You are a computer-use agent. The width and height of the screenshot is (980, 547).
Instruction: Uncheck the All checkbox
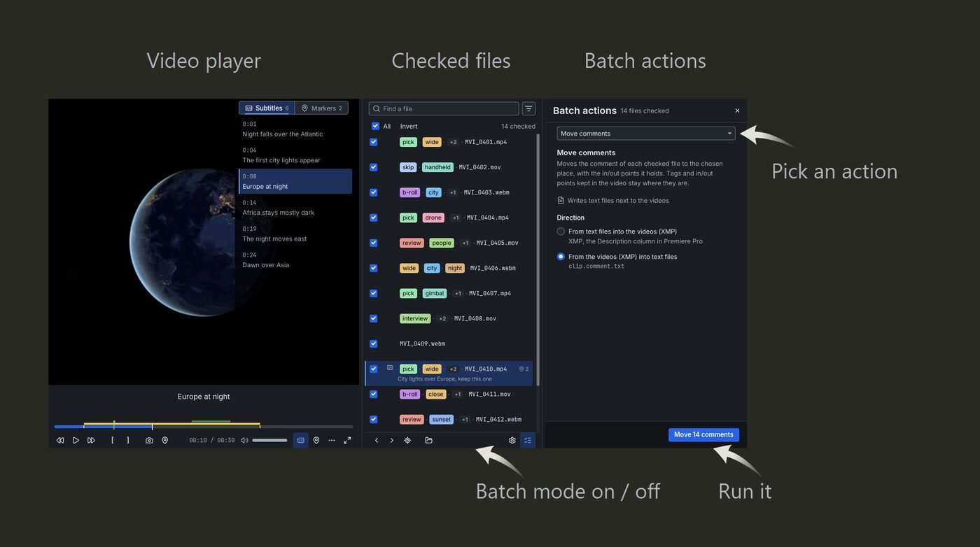pos(375,126)
